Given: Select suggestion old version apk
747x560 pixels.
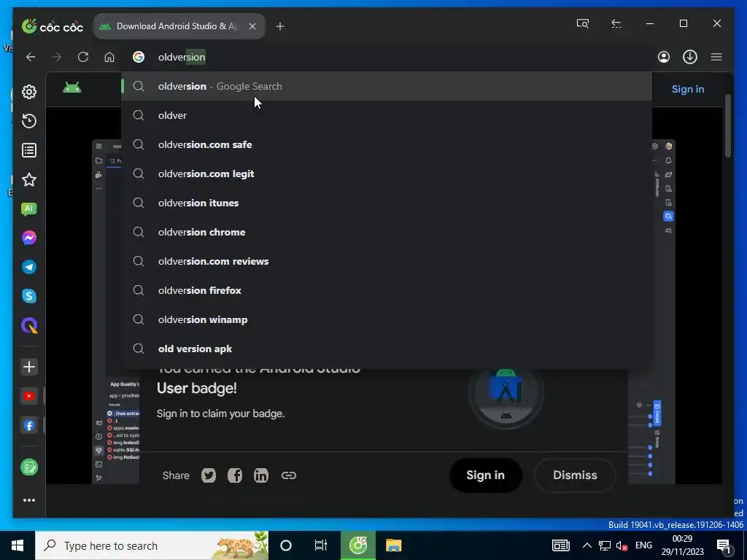Looking at the screenshot, I should pos(387,349).
